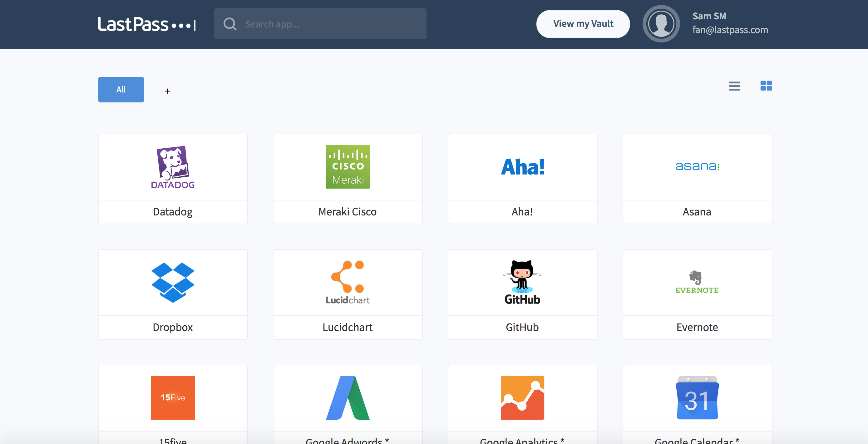This screenshot has height=444, width=868.
Task: Open the Google Analytics chart icon
Action: tap(522, 397)
